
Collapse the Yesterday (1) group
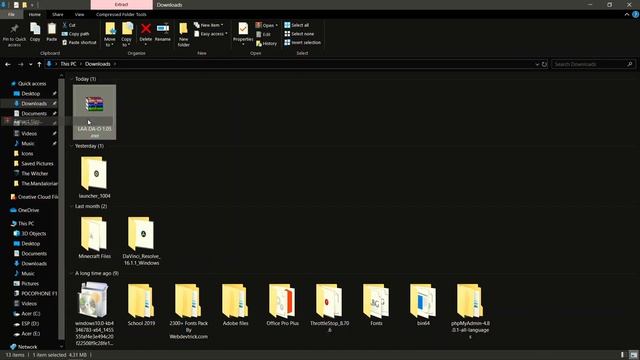(x=72, y=146)
